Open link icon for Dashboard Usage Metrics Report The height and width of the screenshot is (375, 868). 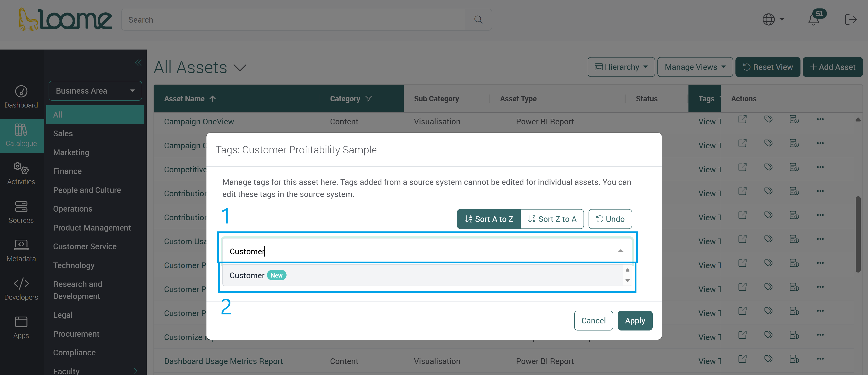(x=742, y=359)
